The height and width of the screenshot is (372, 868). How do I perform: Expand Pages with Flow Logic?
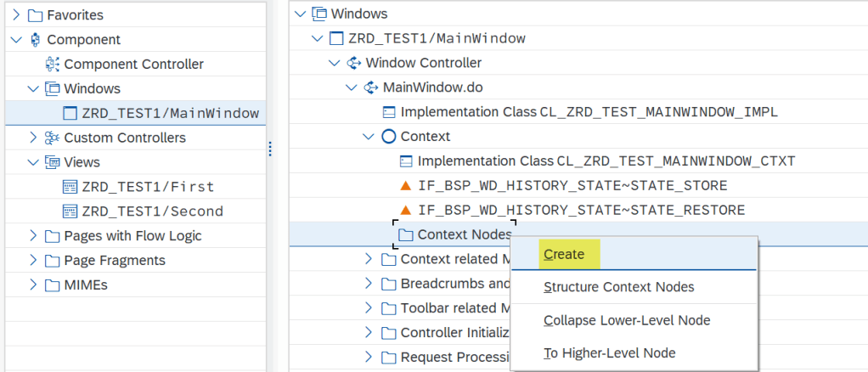pos(33,235)
